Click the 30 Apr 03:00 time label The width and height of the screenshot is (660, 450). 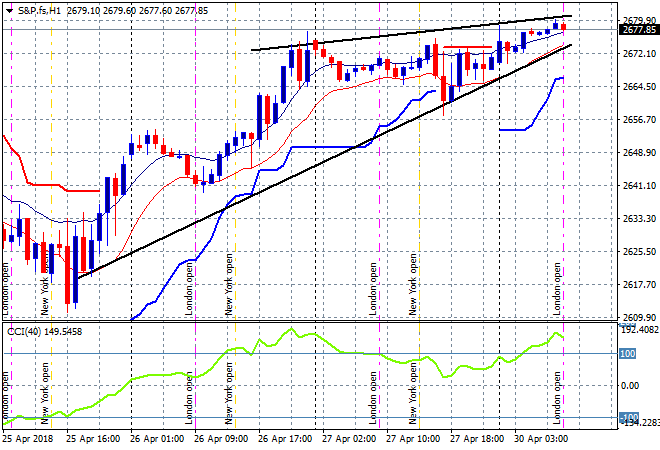pos(541,438)
